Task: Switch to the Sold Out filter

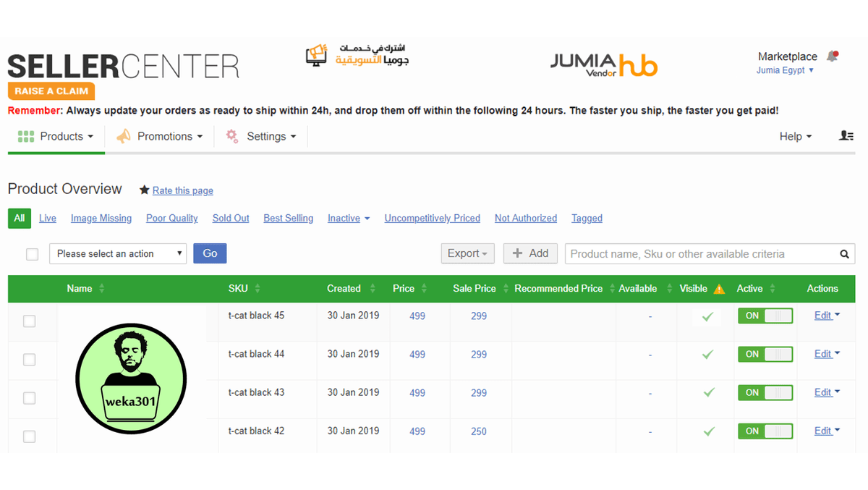Action: (x=231, y=218)
